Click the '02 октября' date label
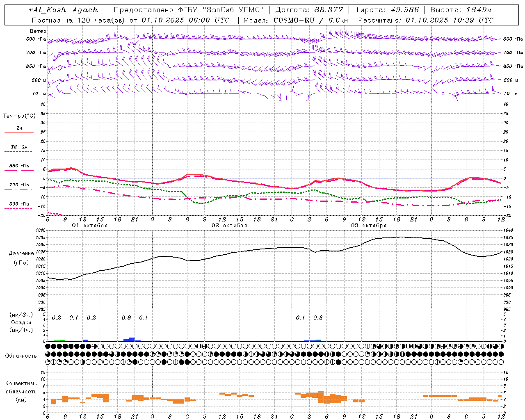The width and height of the screenshot is (525, 420). (x=229, y=226)
